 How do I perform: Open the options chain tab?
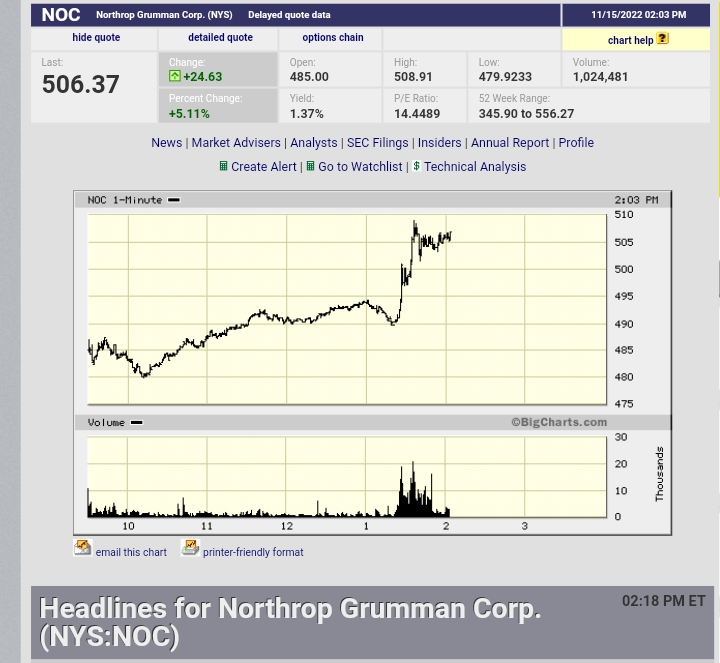click(x=333, y=37)
